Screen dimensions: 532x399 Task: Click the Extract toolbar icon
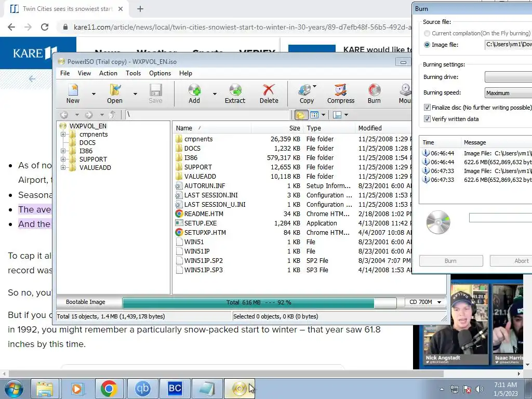[235, 94]
